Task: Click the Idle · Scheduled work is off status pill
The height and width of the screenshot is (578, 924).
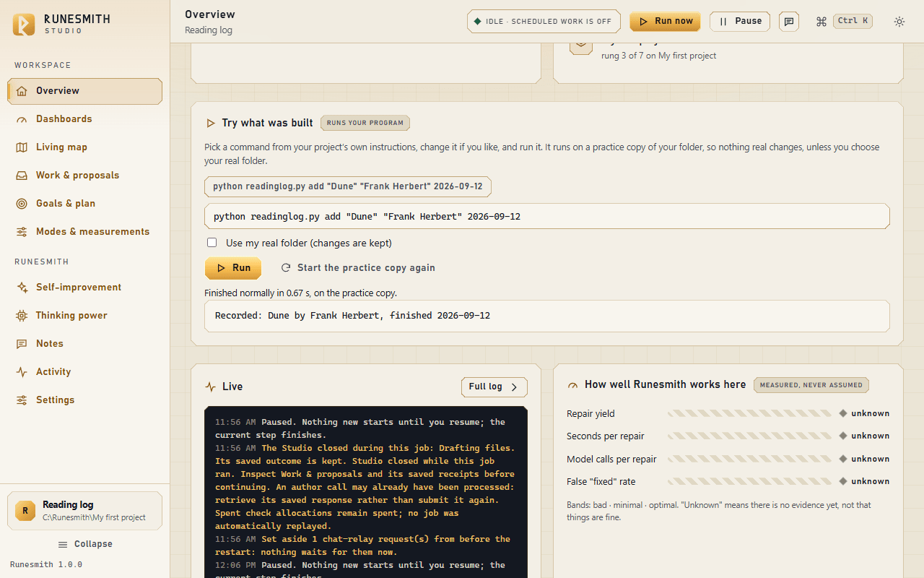Action: click(x=544, y=22)
